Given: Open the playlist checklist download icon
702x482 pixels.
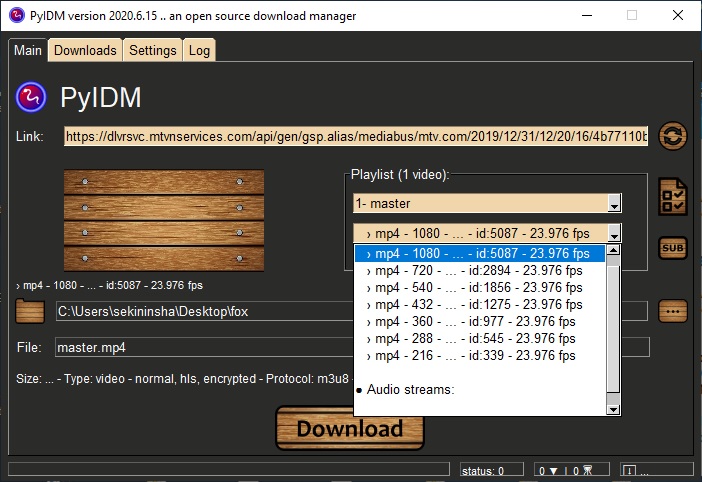Looking at the screenshot, I should [672, 196].
